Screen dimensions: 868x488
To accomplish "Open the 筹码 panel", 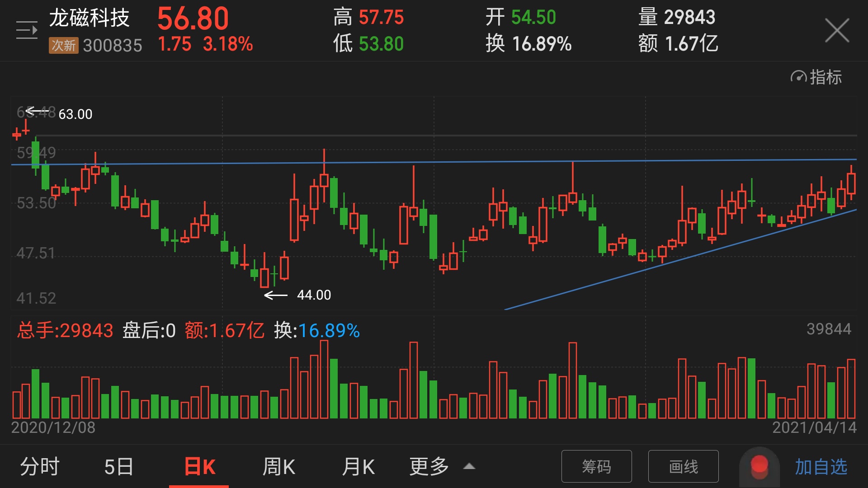I will click(x=596, y=466).
